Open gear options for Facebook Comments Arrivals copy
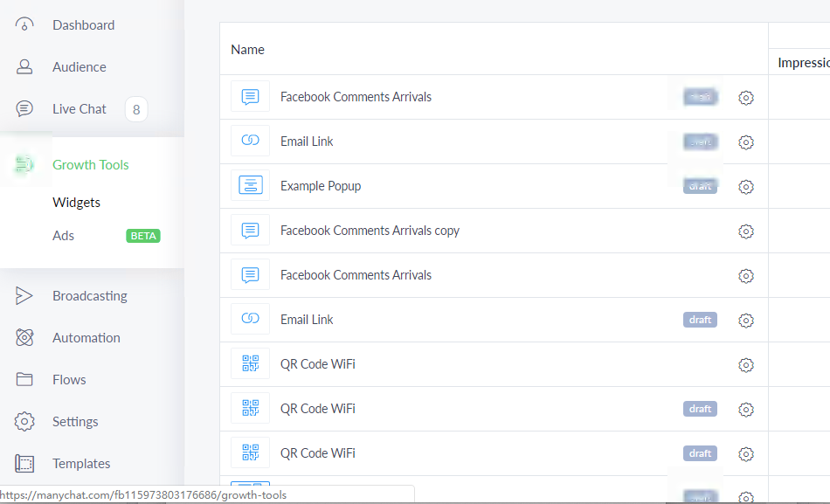Image resolution: width=830 pixels, height=504 pixels. 745,231
